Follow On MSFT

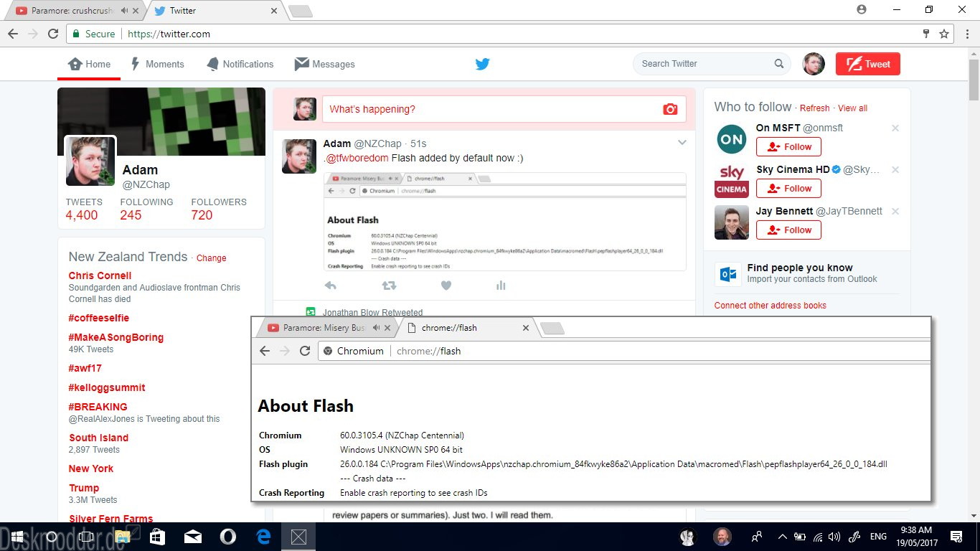pos(788,146)
